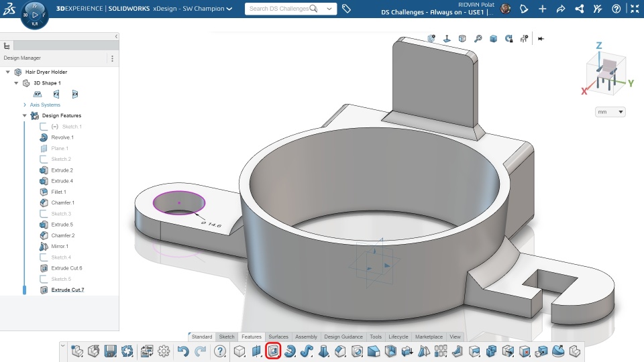Click in the Search DS Challenges field

(279, 9)
